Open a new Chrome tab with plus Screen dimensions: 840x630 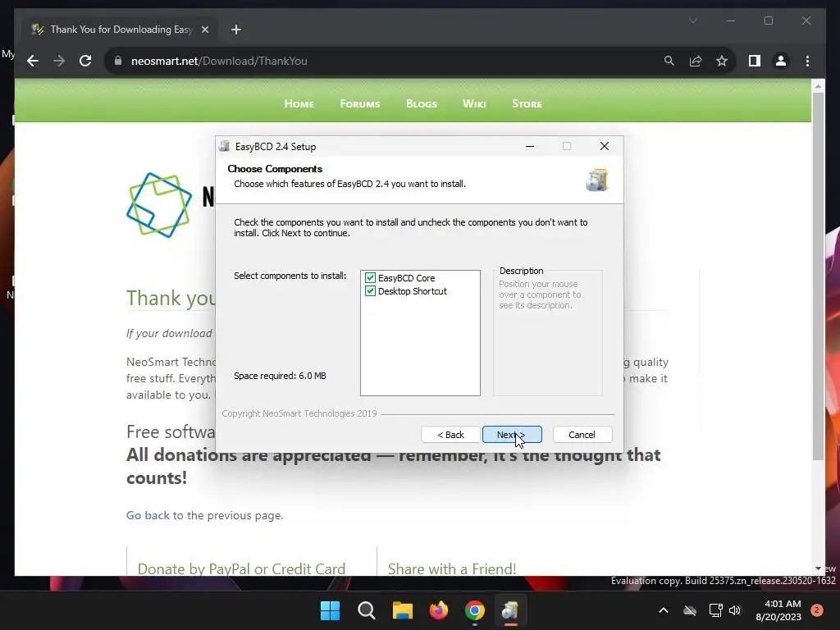235,30
